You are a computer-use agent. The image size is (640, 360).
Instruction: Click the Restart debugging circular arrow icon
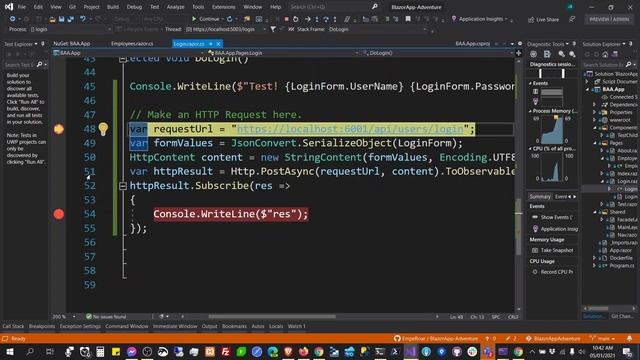[296, 19]
